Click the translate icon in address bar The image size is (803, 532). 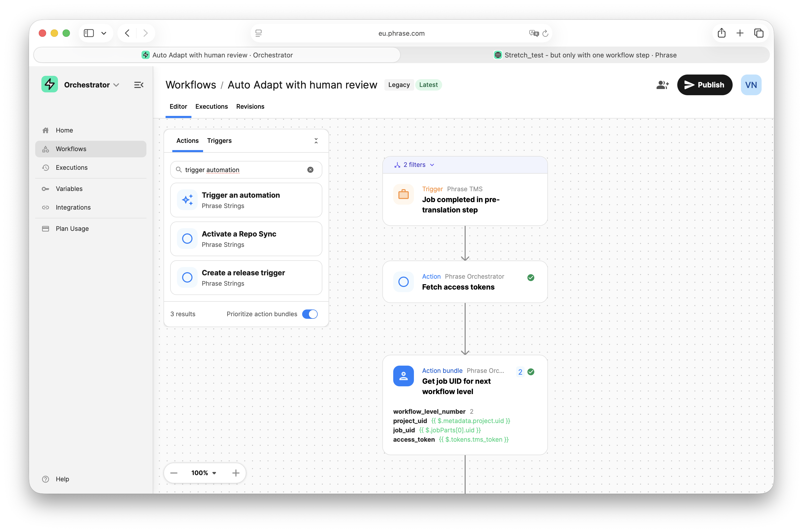point(534,33)
